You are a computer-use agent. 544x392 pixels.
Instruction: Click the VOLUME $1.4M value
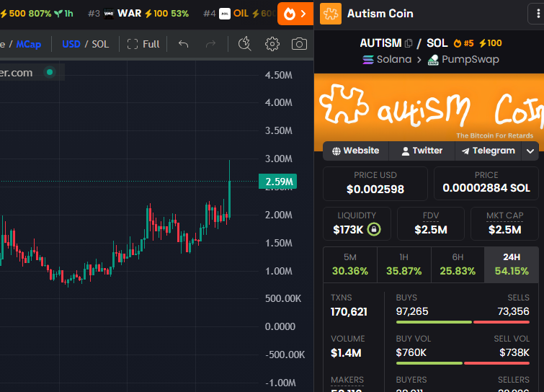[x=346, y=353]
